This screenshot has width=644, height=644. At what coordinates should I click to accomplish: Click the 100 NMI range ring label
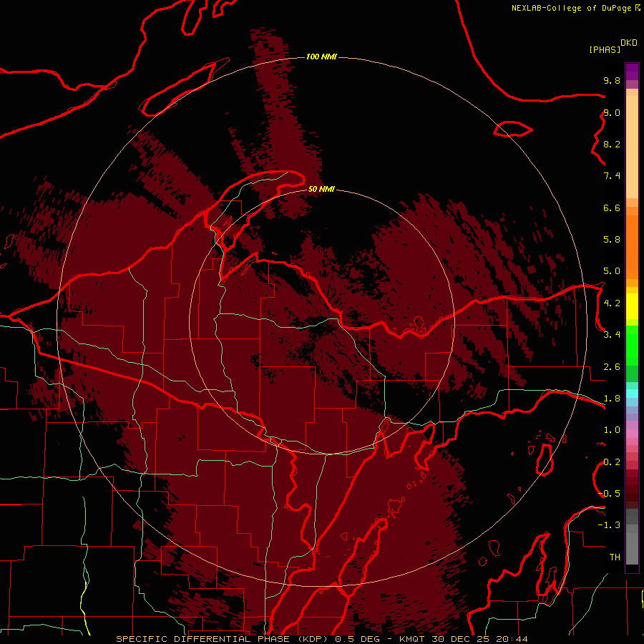coord(321,57)
